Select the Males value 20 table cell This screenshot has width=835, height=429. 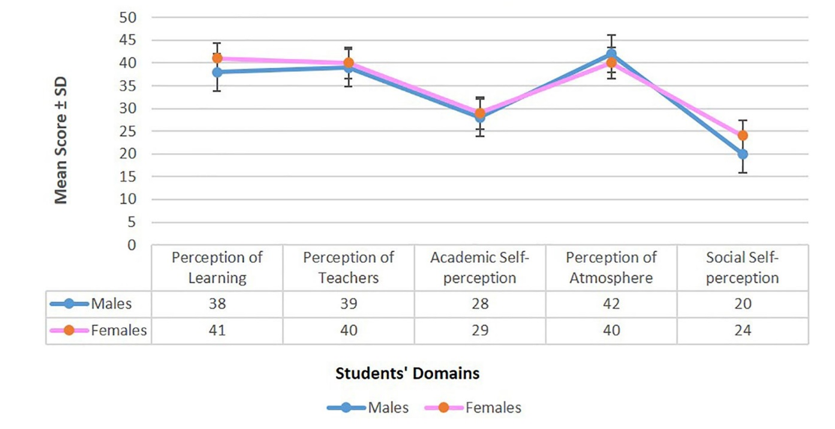point(741,304)
